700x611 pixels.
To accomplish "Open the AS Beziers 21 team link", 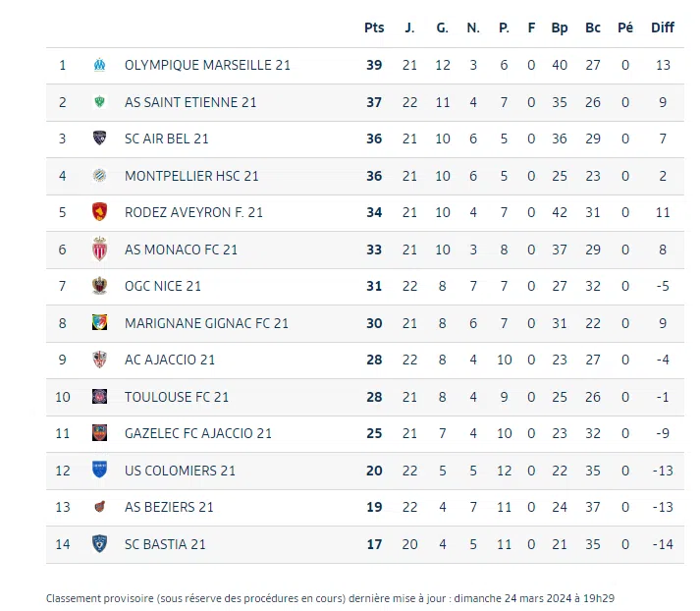I will 169,507.
